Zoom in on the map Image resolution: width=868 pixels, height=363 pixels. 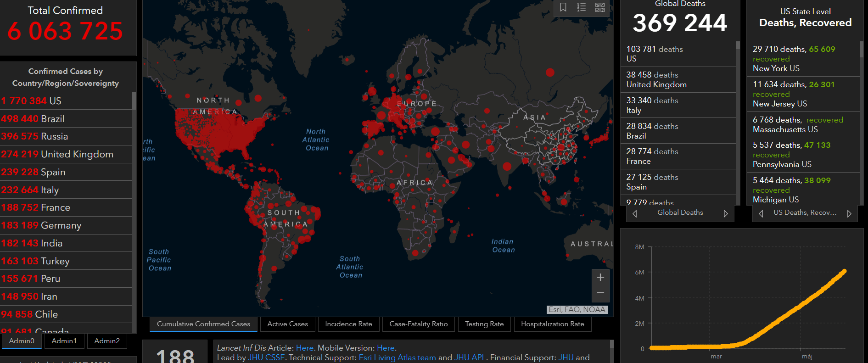[x=600, y=277]
